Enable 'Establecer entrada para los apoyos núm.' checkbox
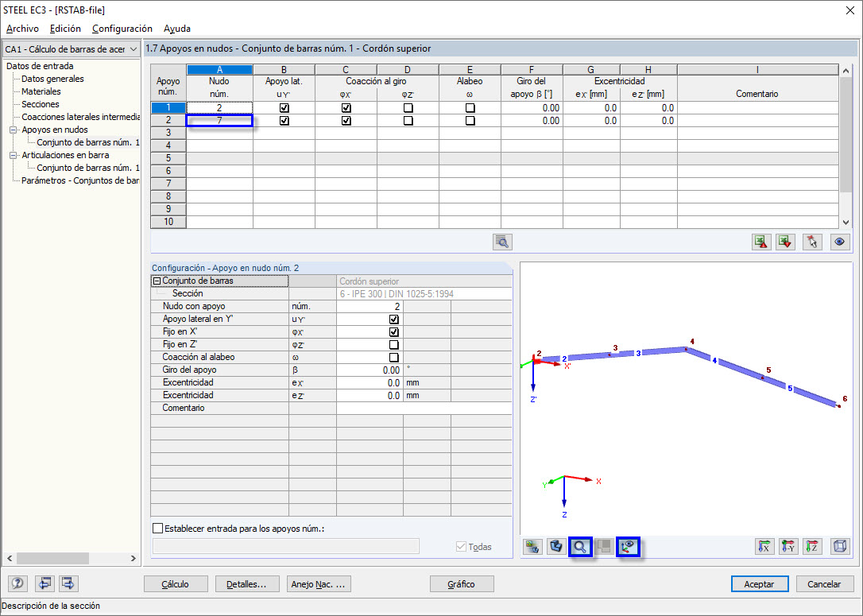Screen dimensions: 863x616 click(158, 529)
